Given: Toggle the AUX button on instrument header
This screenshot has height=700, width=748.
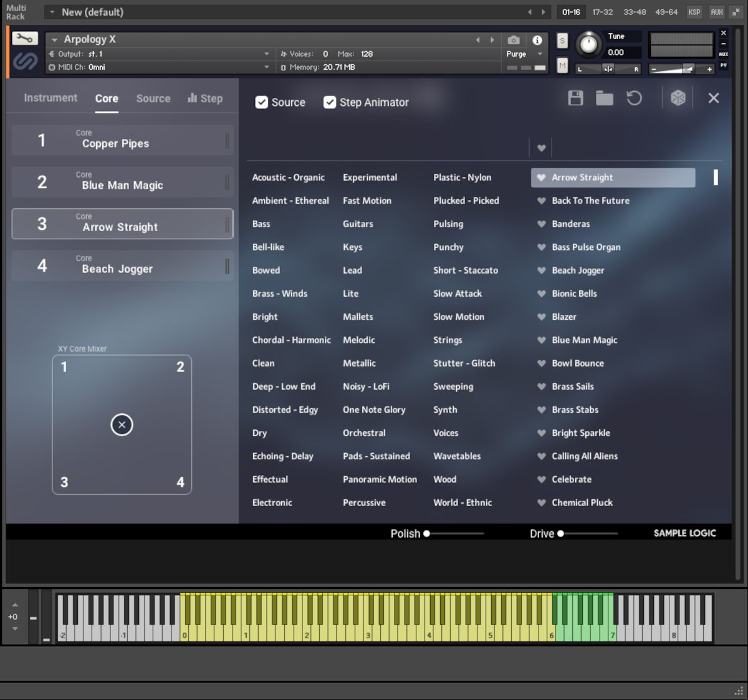Looking at the screenshot, I should pyautogui.click(x=723, y=54).
